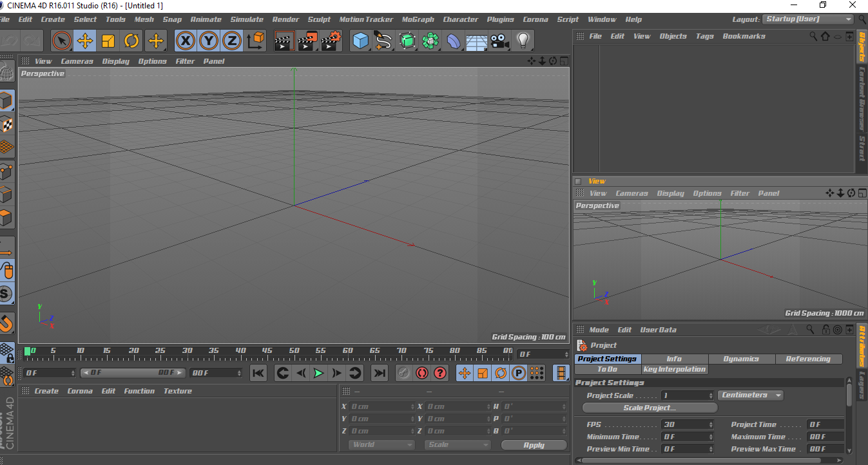
Task: Open Edit Render Settings icon
Action: (331, 41)
